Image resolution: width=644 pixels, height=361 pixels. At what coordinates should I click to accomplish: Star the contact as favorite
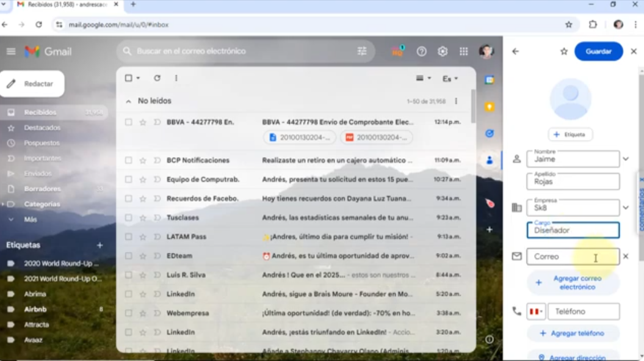pos(564,51)
